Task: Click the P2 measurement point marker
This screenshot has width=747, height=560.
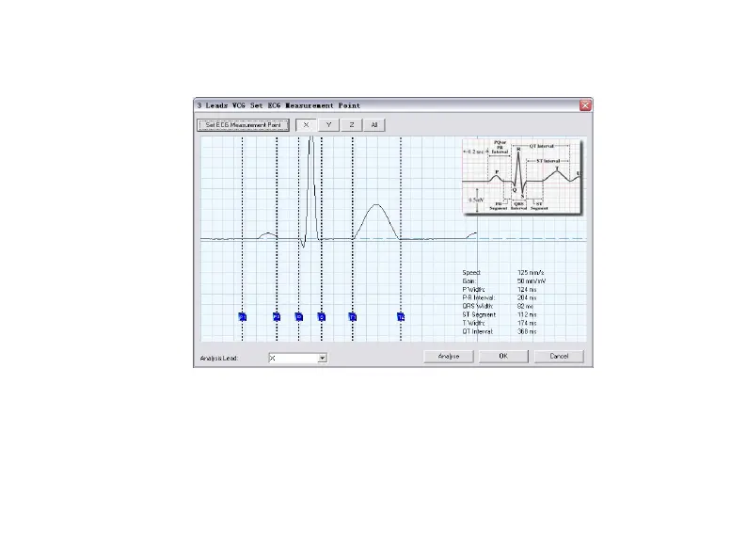Action: tap(277, 317)
